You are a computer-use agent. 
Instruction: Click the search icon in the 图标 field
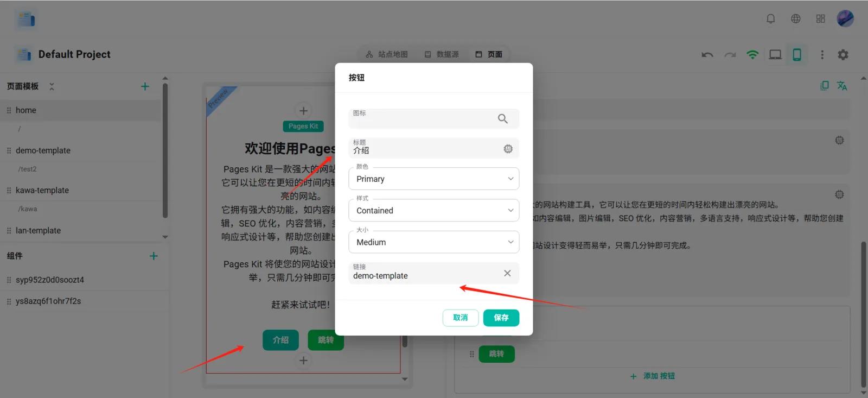[x=503, y=119]
